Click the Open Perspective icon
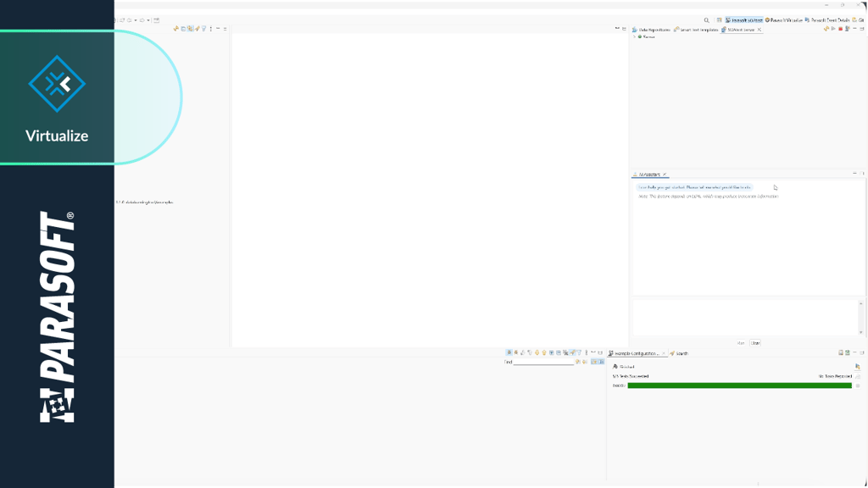 click(x=719, y=20)
